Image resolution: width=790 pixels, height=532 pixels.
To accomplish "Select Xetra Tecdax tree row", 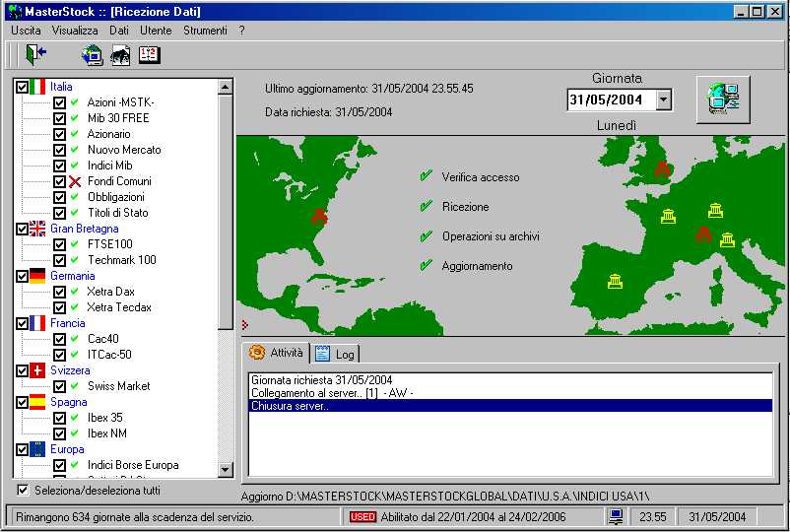I will [x=119, y=307].
